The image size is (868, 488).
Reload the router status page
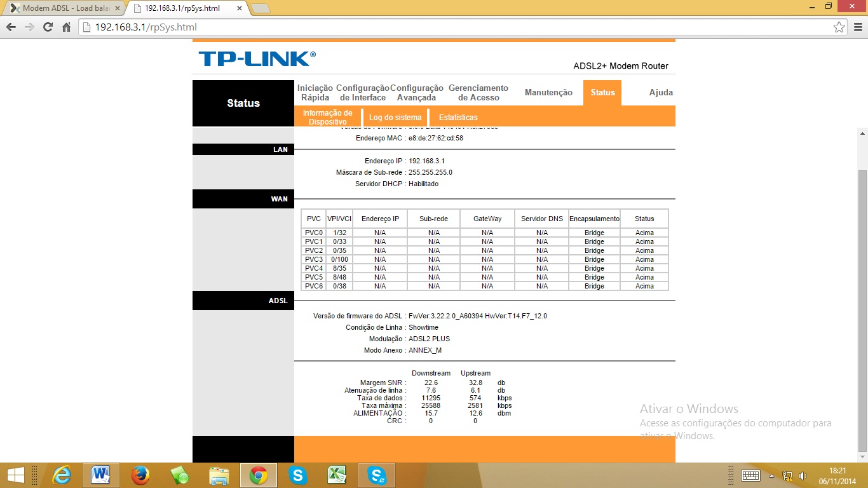(x=48, y=27)
